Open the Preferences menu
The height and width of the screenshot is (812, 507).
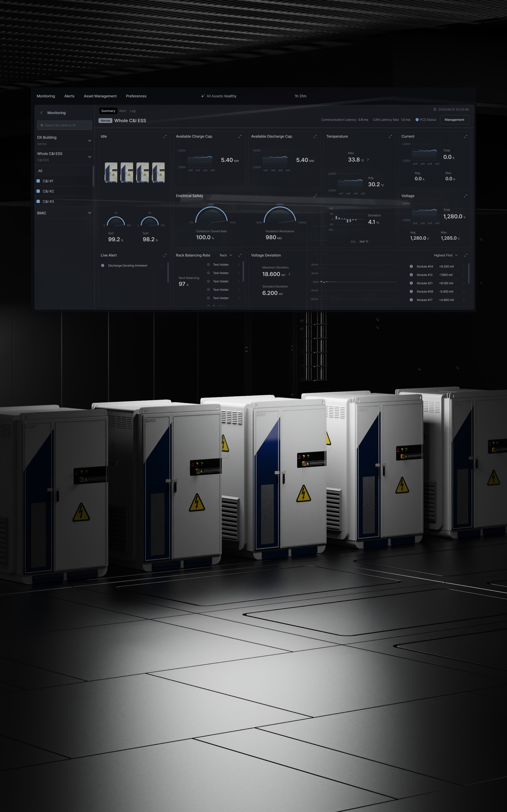[x=136, y=96]
